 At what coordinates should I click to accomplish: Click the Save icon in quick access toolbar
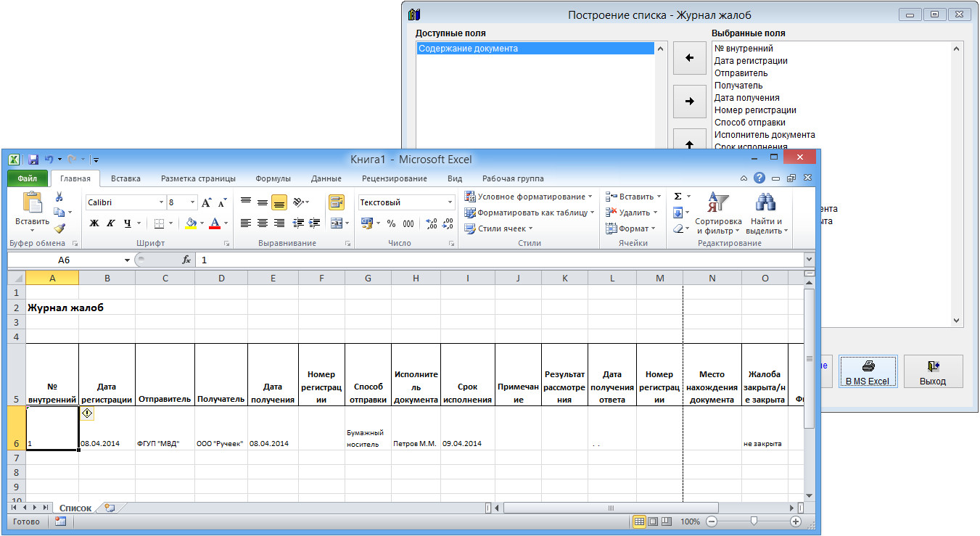[33, 159]
